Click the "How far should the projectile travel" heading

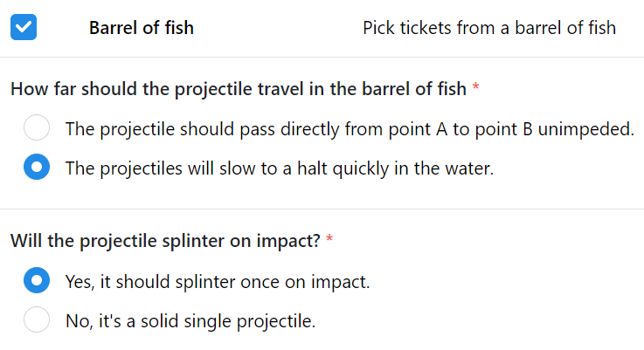239,89
